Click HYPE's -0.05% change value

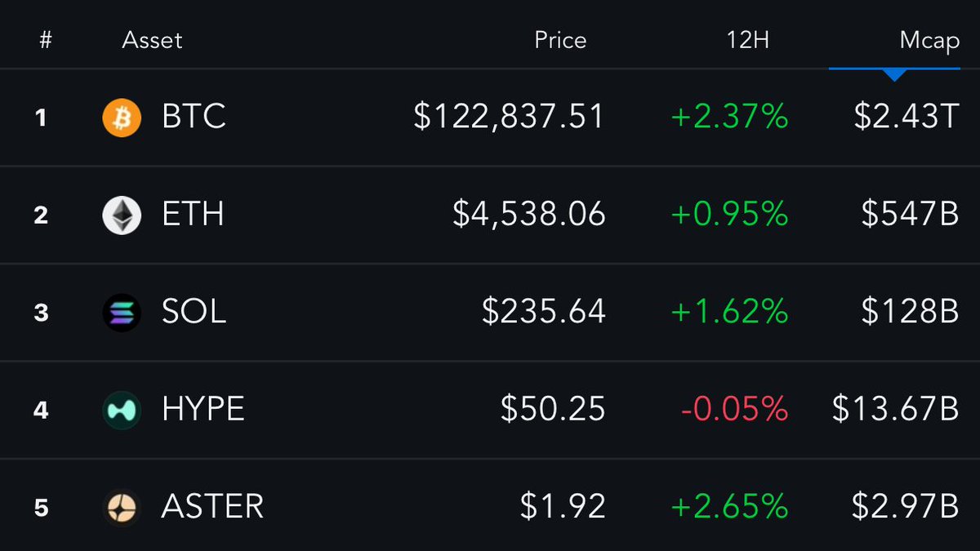point(734,410)
